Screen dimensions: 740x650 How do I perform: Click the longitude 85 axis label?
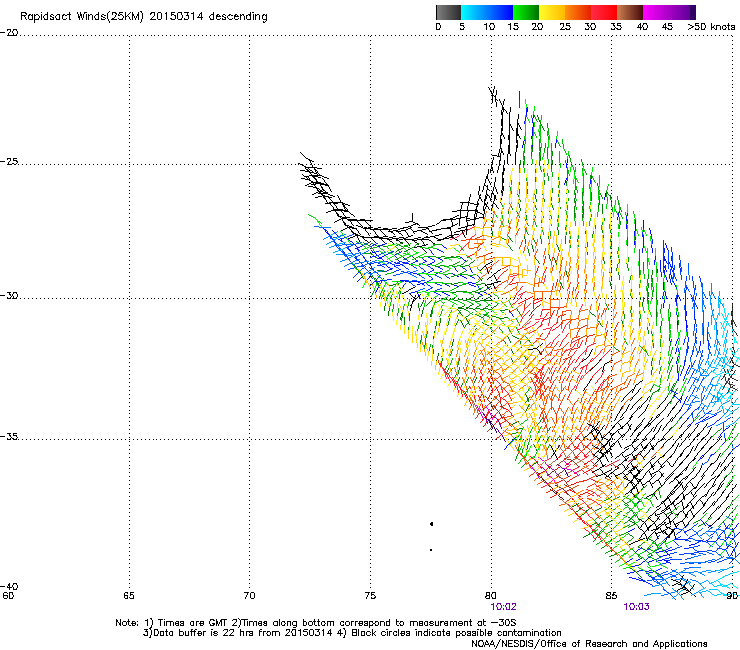pyautogui.click(x=611, y=596)
